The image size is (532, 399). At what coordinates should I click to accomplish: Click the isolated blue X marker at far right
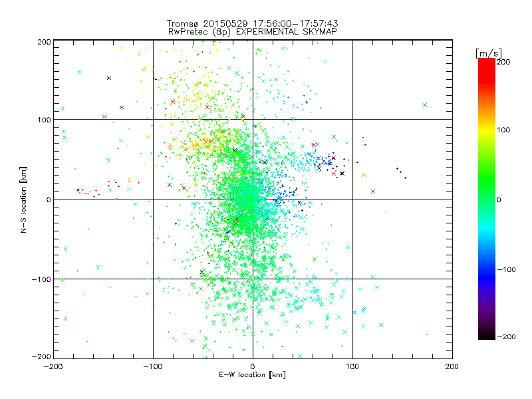click(425, 105)
